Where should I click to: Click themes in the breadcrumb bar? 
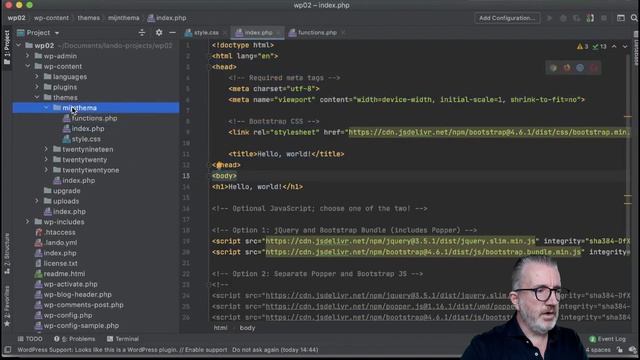89,18
